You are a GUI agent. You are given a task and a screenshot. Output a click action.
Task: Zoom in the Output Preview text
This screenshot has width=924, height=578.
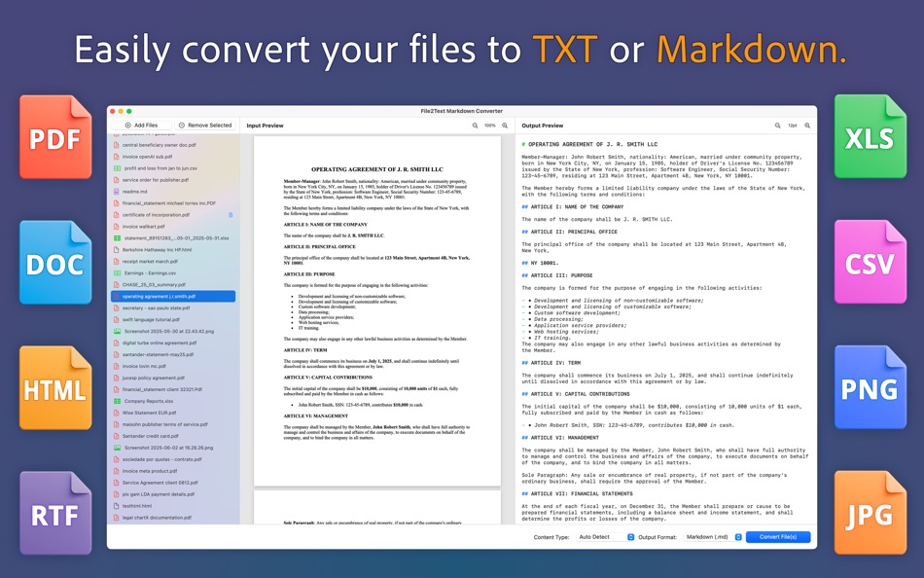click(807, 126)
